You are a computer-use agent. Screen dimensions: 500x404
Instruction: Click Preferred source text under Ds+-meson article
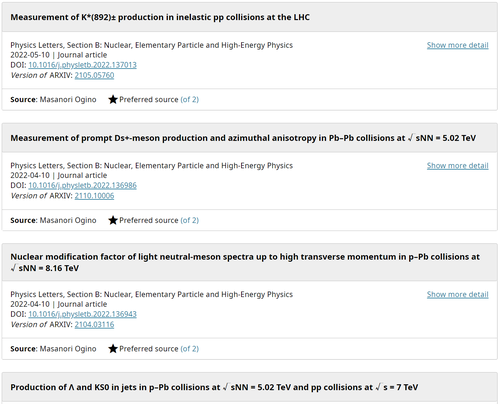point(149,220)
